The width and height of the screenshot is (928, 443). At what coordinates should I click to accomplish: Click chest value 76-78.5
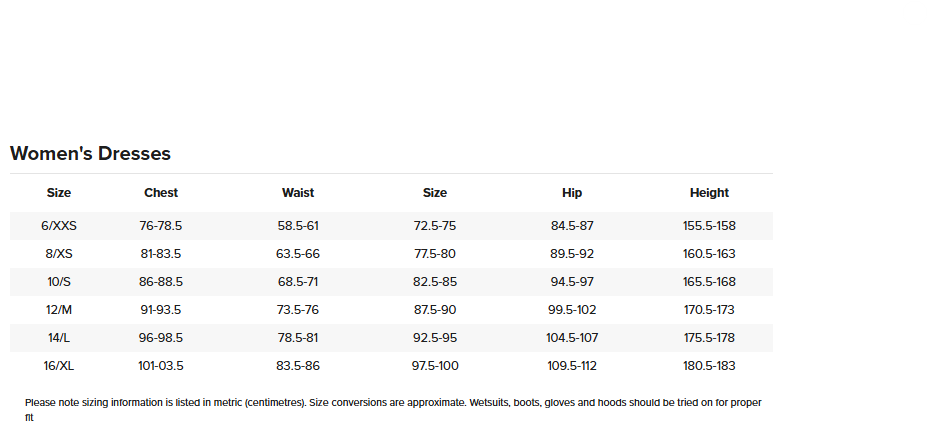pyautogui.click(x=161, y=226)
